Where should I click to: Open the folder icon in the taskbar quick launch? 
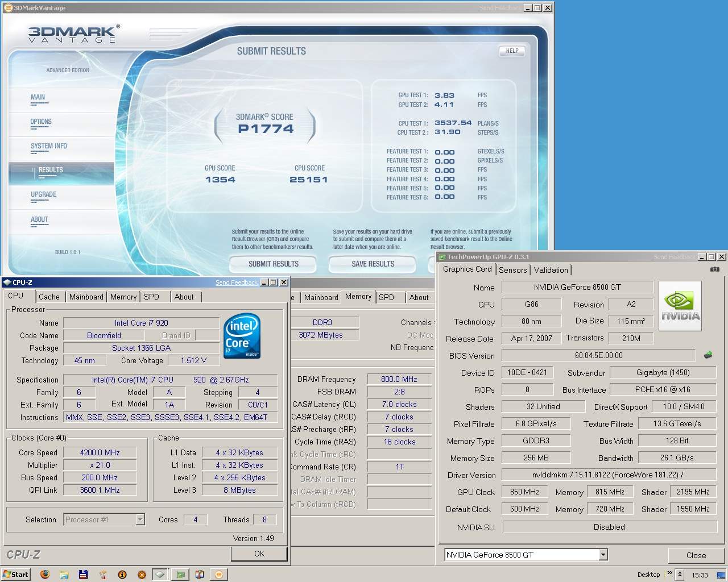[x=64, y=575]
